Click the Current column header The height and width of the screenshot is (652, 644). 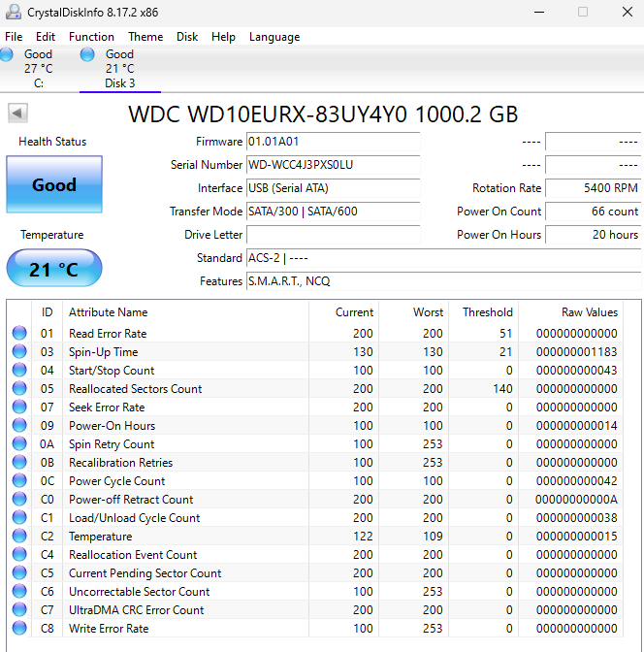pyautogui.click(x=344, y=311)
